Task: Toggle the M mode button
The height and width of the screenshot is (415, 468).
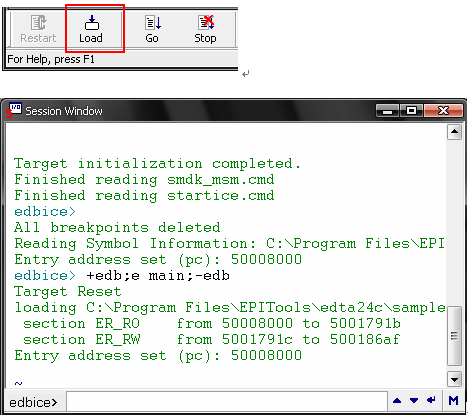Action: (x=453, y=400)
